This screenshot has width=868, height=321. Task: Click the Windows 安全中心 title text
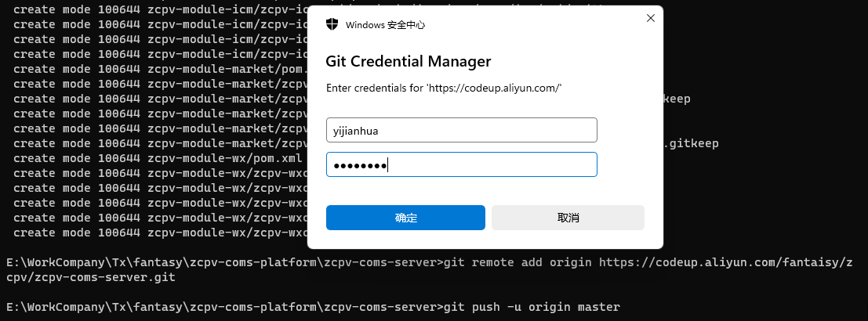click(385, 24)
